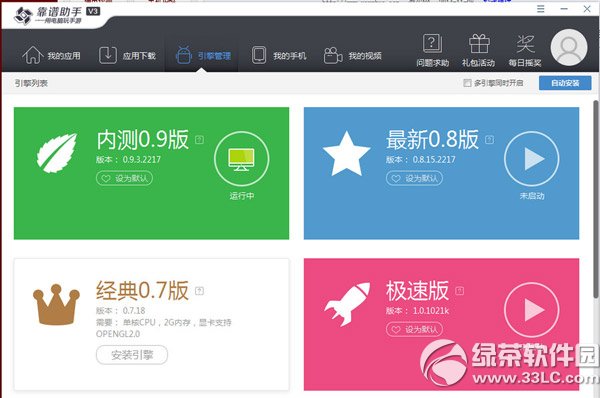Open the 我的应用 home tab
This screenshot has width=600, height=398.
pyautogui.click(x=51, y=55)
